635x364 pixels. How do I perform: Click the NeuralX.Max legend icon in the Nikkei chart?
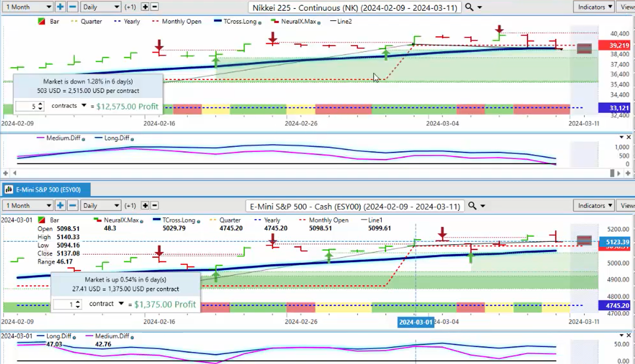click(275, 21)
